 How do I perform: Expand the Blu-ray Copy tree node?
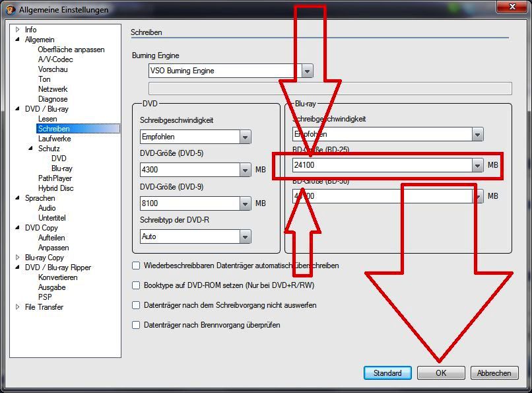pyautogui.click(x=18, y=257)
